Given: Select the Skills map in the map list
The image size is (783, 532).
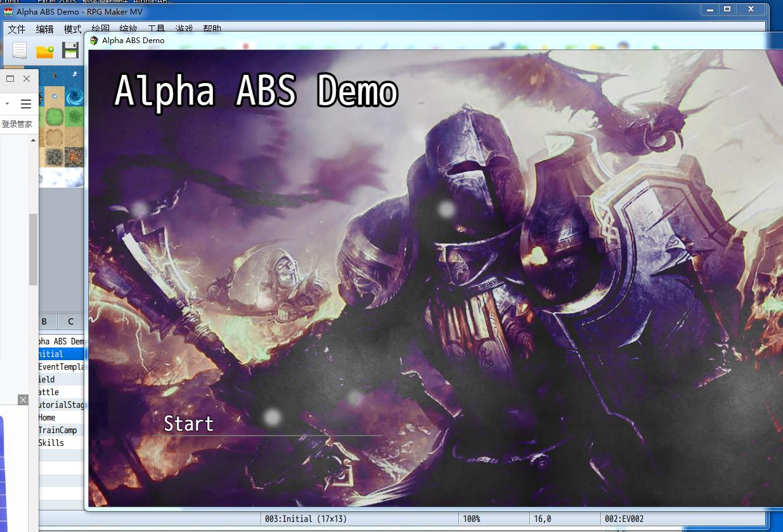Looking at the screenshot, I should point(61,443).
